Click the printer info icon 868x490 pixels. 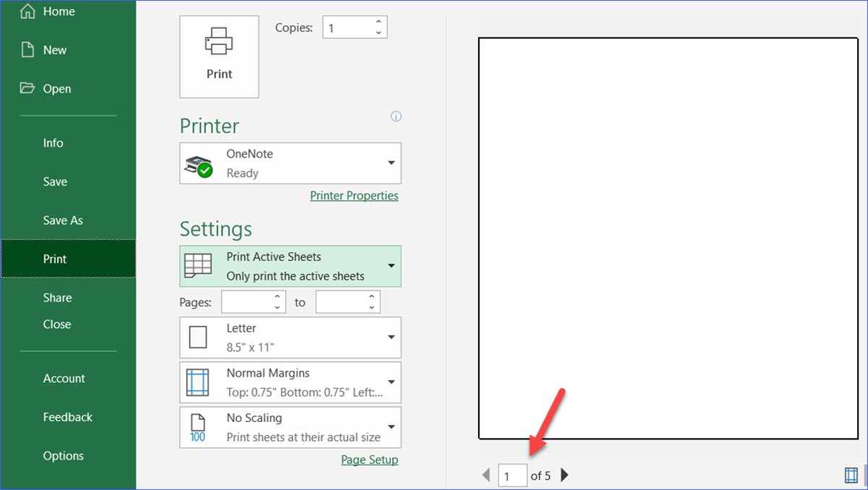(396, 116)
